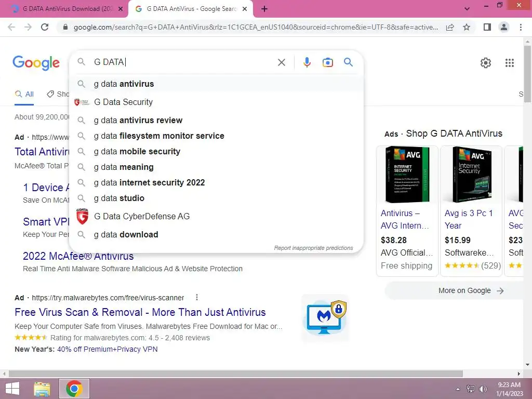Viewport: 532px width, 399px height.
Task: Open more options beside malwarebytes ad URL
Action: click(197, 297)
